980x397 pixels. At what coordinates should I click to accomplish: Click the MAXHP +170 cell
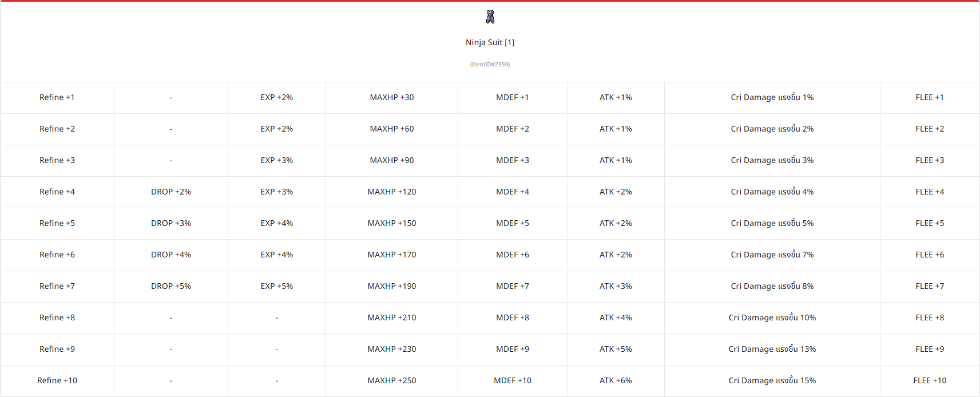coord(392,255)
